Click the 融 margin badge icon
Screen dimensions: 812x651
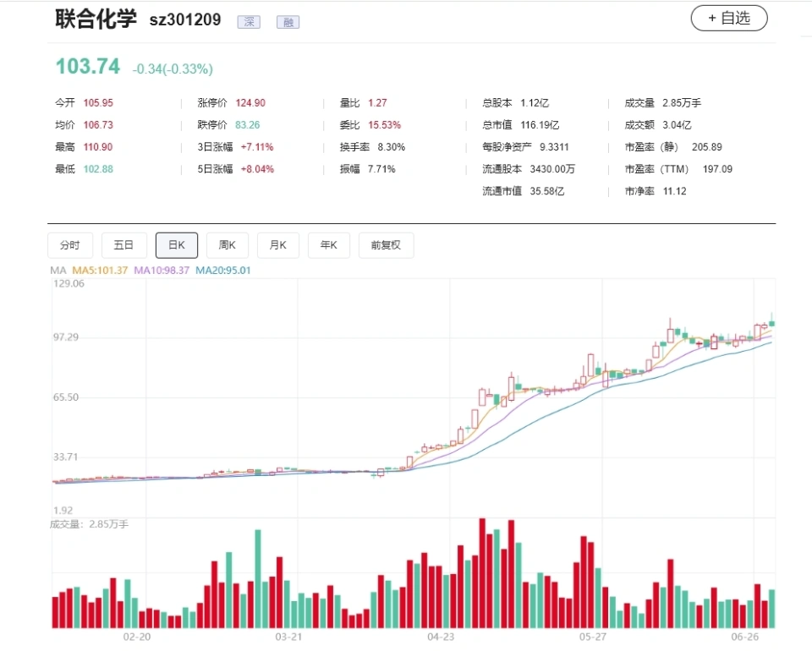288,22
